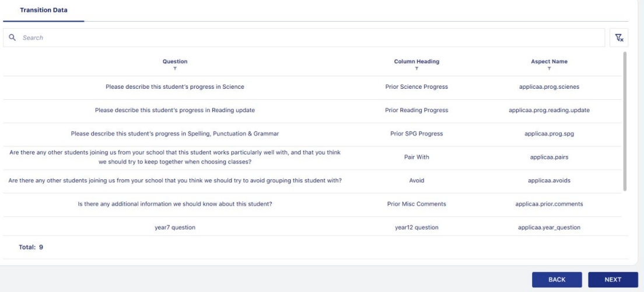Select the Prior Science Progress row

pyautogui.click(x=312, y=87)
